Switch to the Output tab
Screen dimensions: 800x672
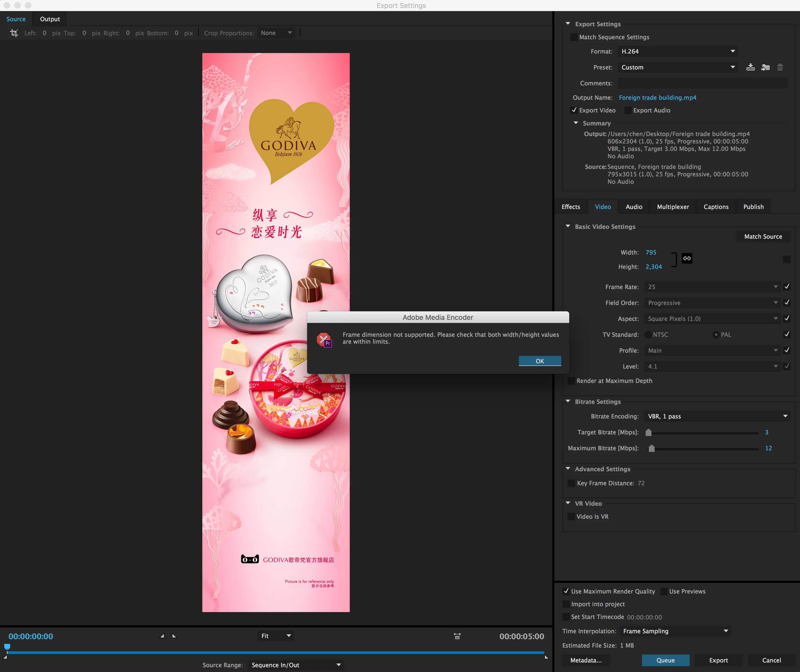tap(50, 19)
